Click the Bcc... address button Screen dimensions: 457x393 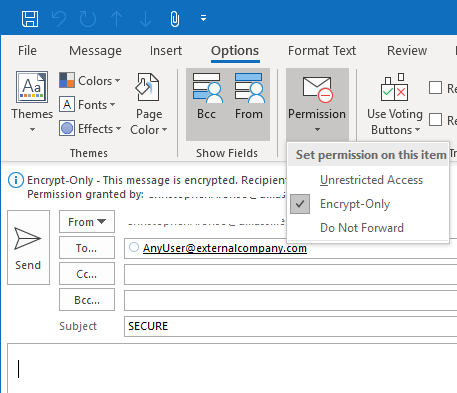point(87,300)
